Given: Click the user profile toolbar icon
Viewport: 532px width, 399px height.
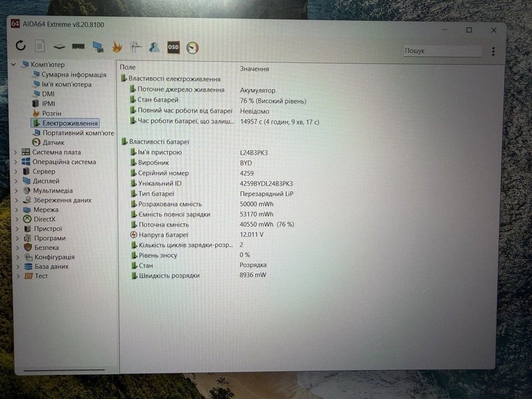Looking at the screenshot, I should click(154, 47).
